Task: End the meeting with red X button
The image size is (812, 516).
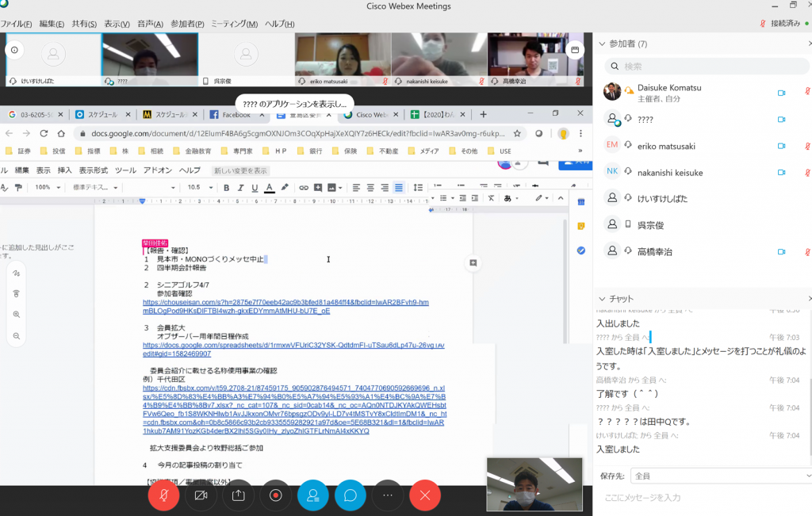Action: coord(425,495)
